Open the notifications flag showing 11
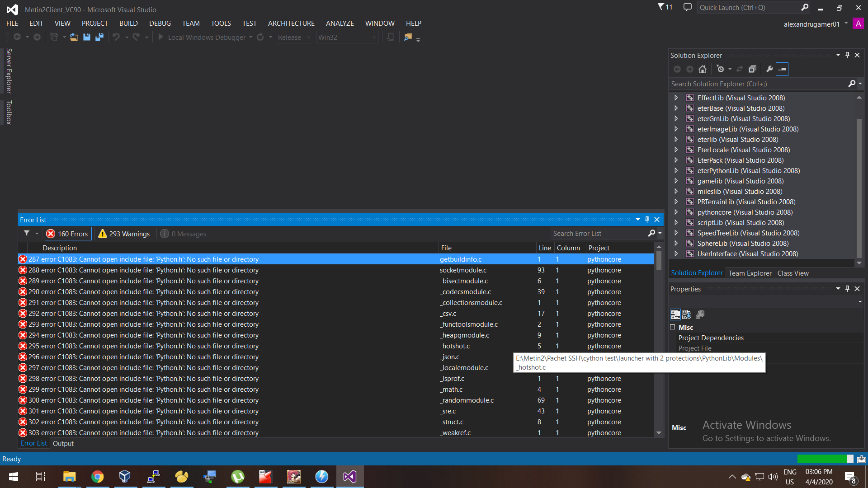868x488 pixels. [665, 7]
